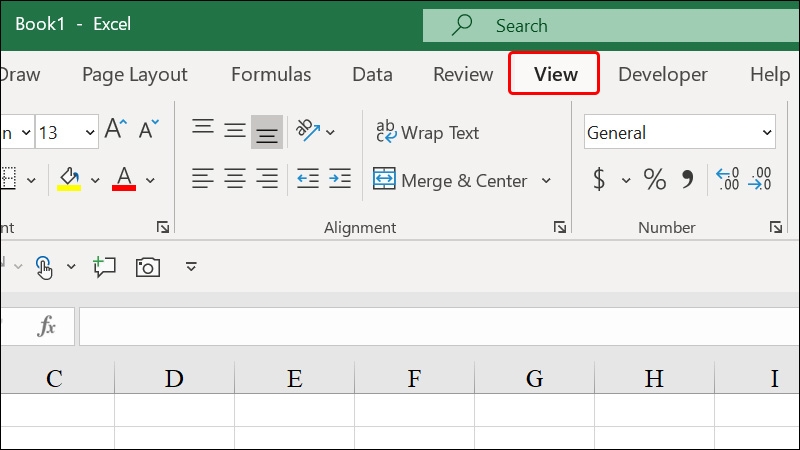
Task: Open Alignment settings dialog launcher
Action: pyautogui.click(x=560, y=227)
